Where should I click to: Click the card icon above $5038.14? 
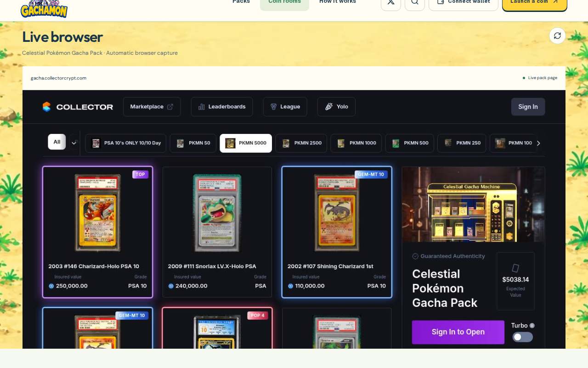515,268
